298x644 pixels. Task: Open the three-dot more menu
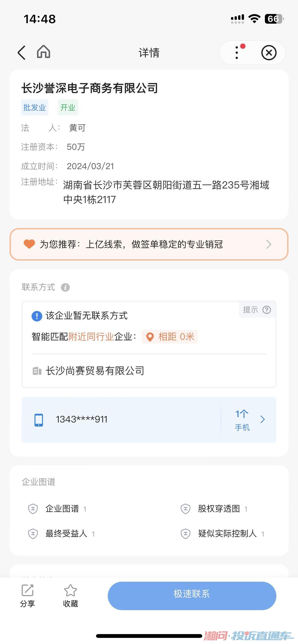coord(237,53)
